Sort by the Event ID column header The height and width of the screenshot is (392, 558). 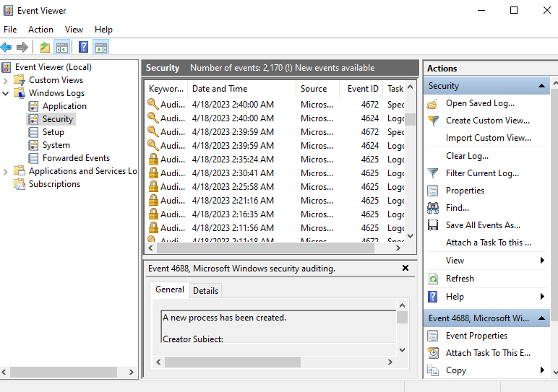tap(361, 89)
